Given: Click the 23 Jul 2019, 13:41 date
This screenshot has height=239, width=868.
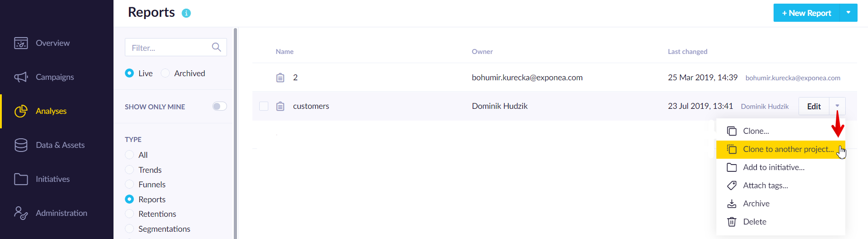Looking at the screenshot, I should click(700, 106).
